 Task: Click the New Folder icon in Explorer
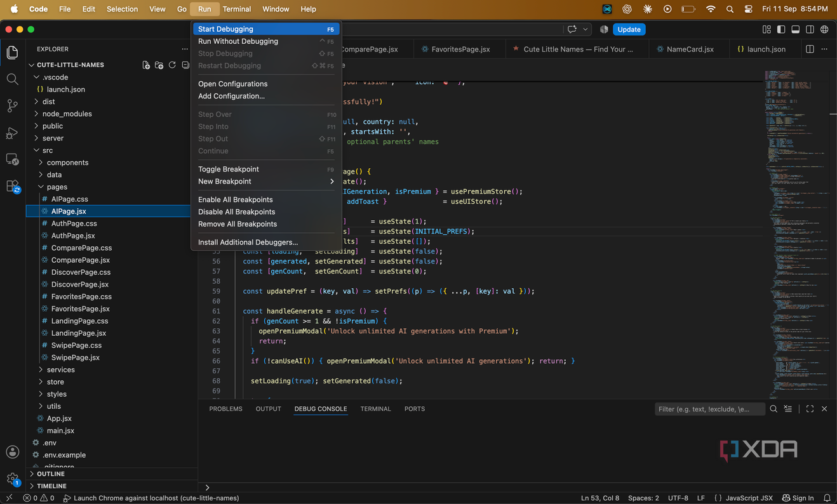tap(159, 65)
